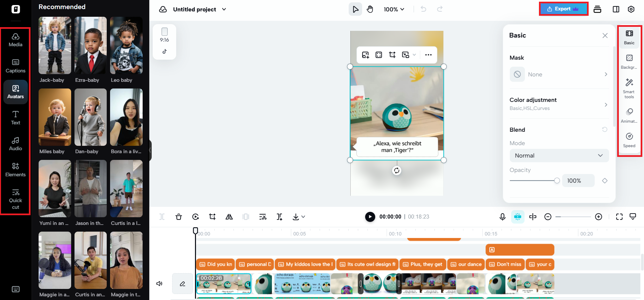Image resolution: width=644 pixels, height=300 pixels.
Task: Toggle the timeline split-align icon
Action: [533, 217]
